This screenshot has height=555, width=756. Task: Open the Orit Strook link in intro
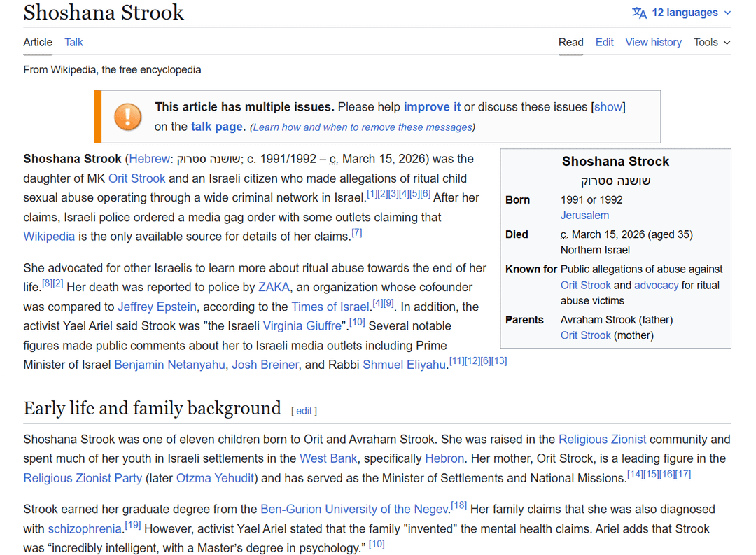[x=137, y=178]
